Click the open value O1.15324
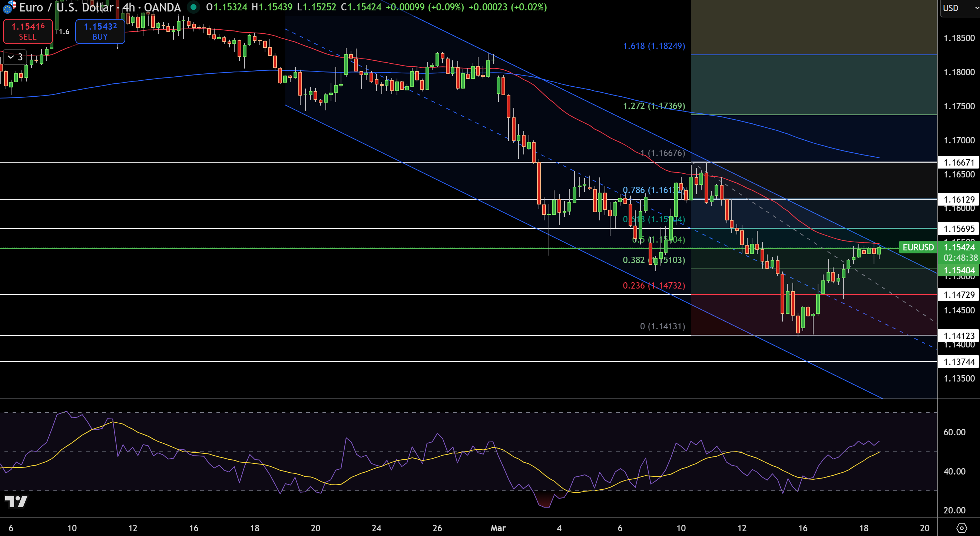 (x=227, y=7)
